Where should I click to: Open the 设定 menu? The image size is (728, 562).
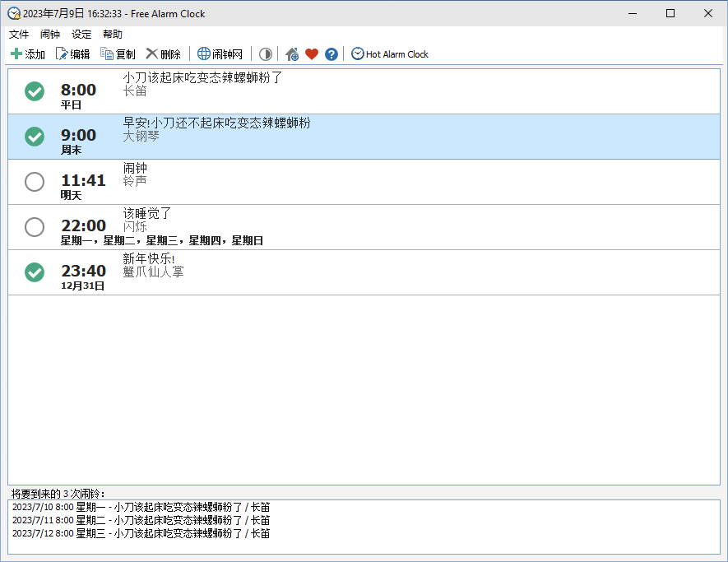[x=81, y=35]
